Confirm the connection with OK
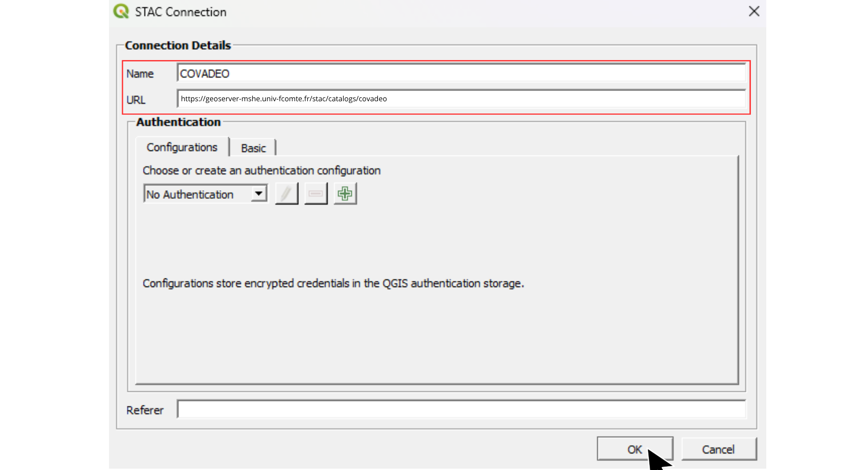868x470 pixels. coord(635,449)
